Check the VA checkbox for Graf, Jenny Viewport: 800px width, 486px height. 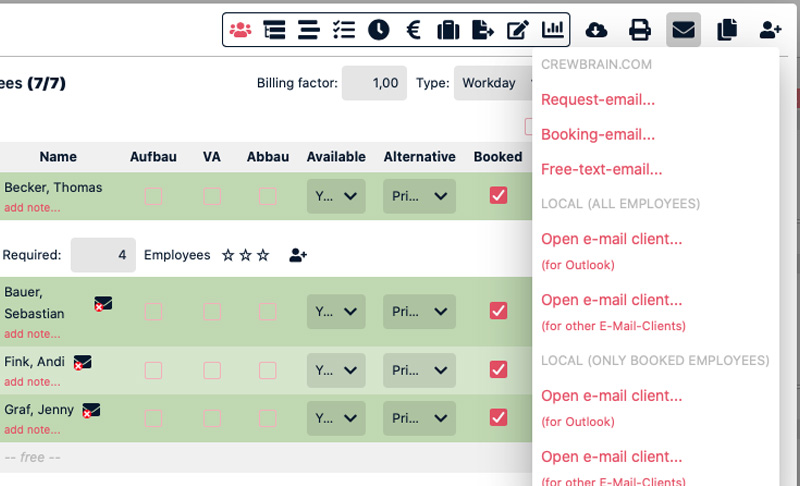212,418
